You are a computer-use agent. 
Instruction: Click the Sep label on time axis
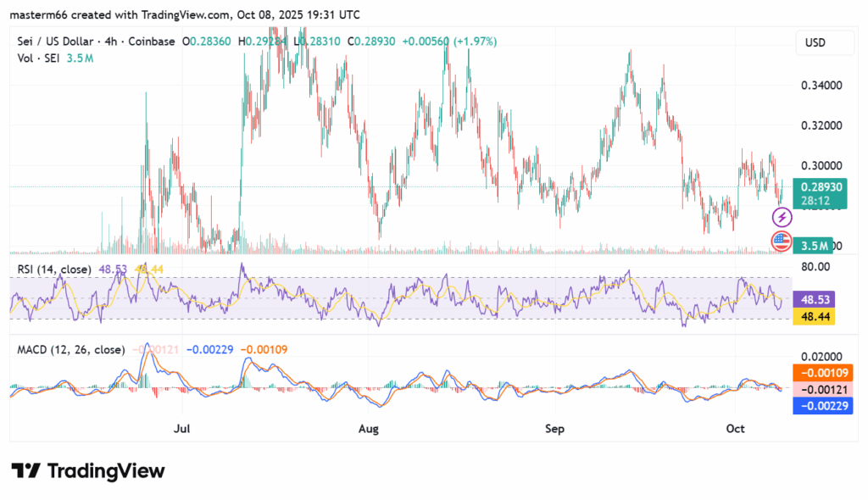[x=555, y=430]
